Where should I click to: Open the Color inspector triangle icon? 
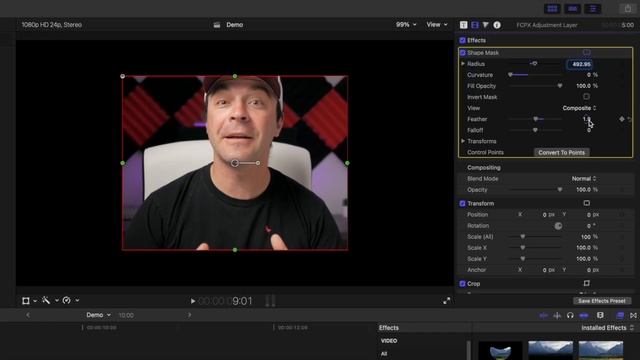point(486,25)
